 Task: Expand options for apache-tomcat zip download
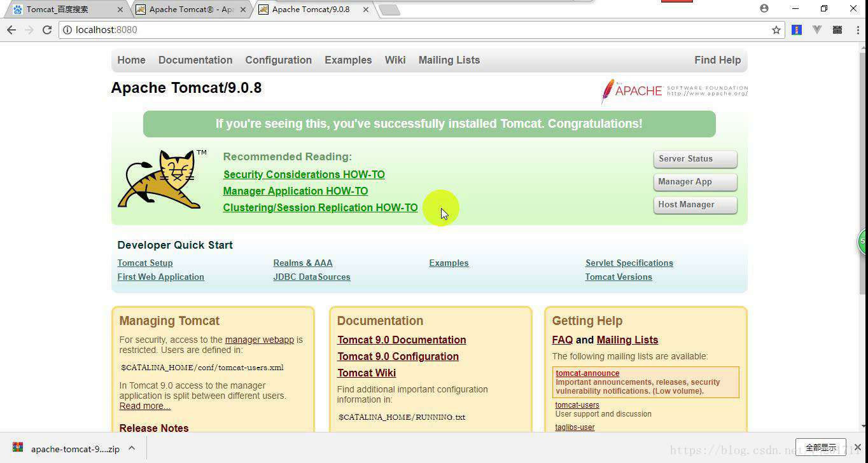[x=132, y=448]
